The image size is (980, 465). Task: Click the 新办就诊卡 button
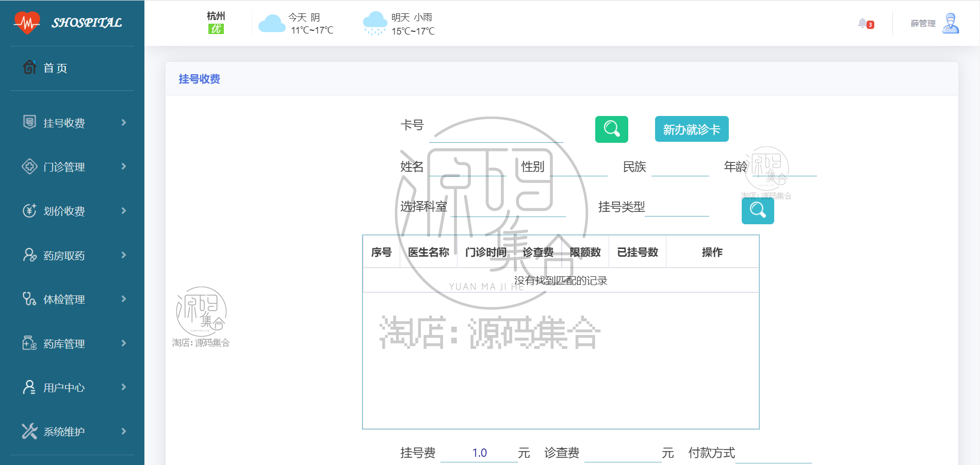click(x=692, y=129)
